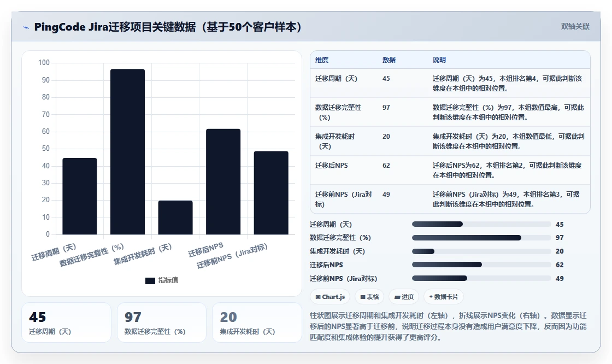Click the description stating 本组排名第2
Viewport: 612px width, 364px height.
(x=507, y=171)
